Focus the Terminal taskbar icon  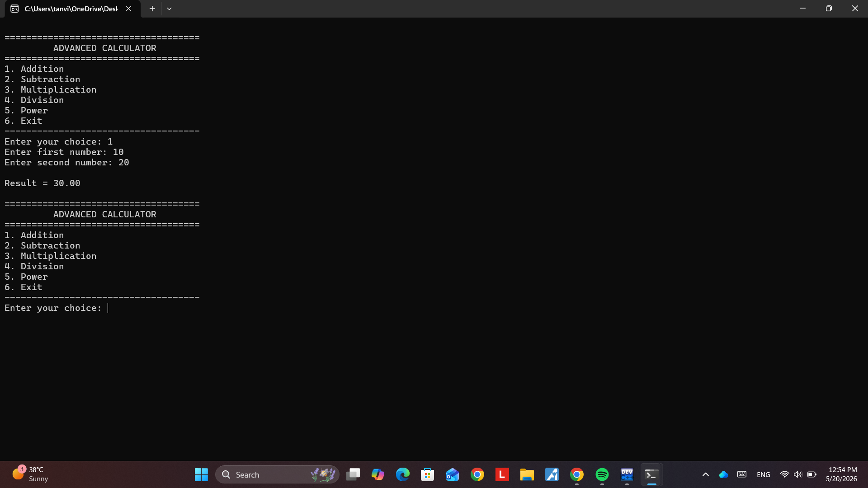click(x=651, y=474)
